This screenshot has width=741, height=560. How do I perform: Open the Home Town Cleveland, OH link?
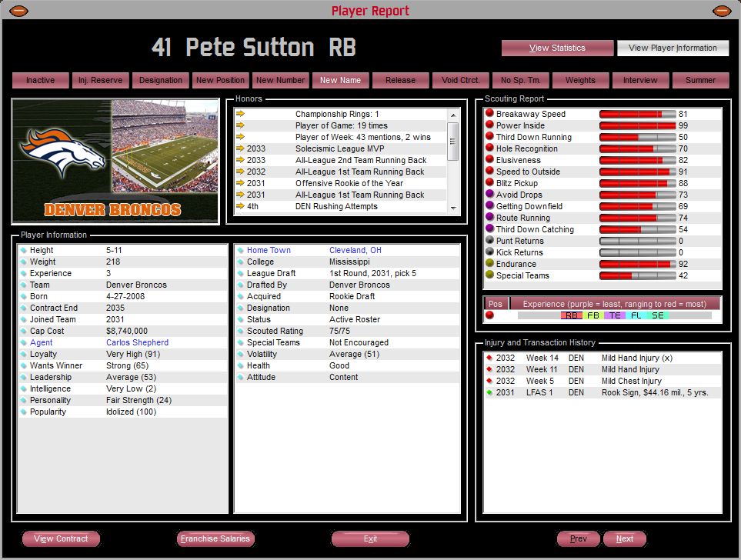pyautogui.click(x=355, y=250)
